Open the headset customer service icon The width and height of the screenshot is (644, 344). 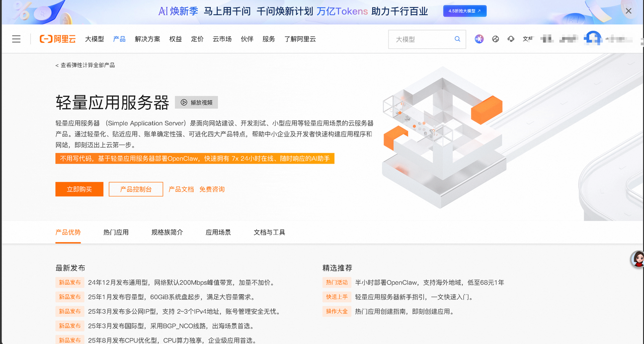tap(511, 39)
